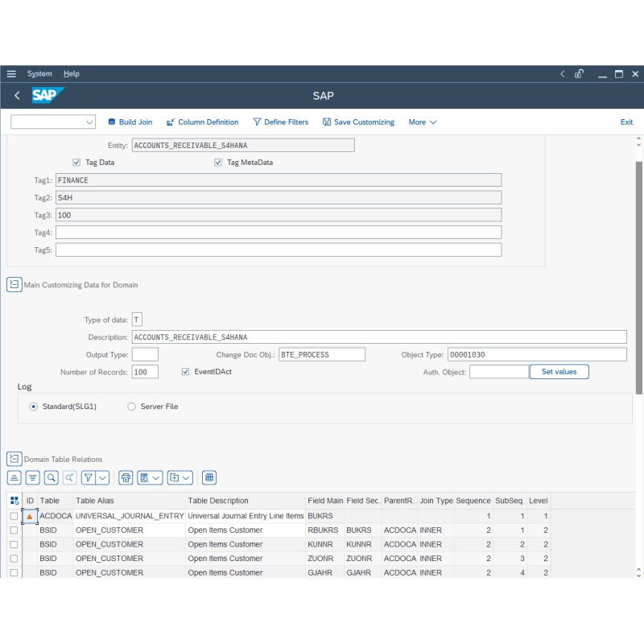Sort table in ascending order

14,477
